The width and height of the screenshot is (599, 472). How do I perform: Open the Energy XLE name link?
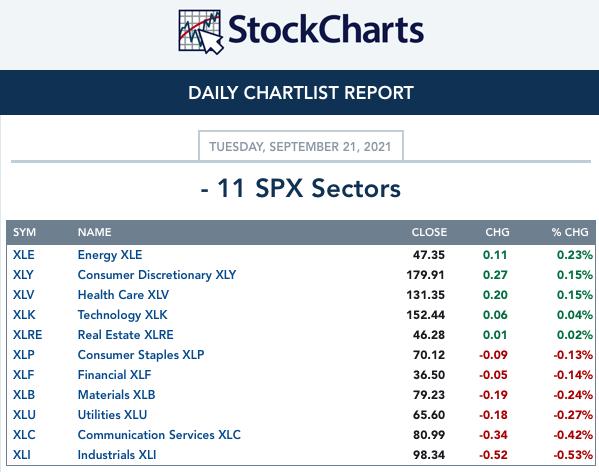(110, 255)
